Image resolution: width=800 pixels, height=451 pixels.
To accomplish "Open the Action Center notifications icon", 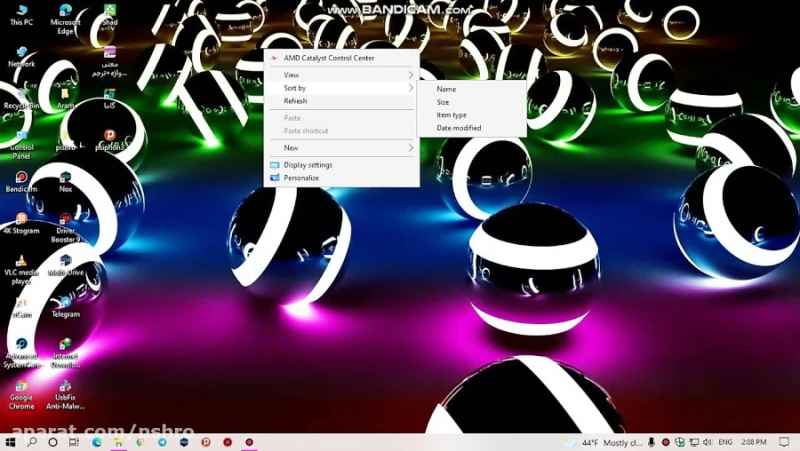I will click(784, 442).
